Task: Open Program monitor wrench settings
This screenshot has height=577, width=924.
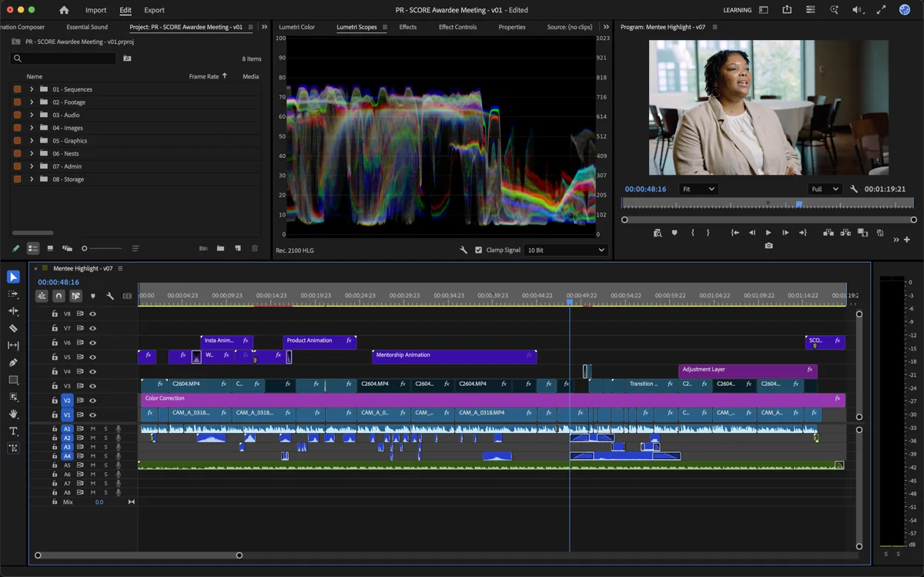Action: (x=854, y=189)
